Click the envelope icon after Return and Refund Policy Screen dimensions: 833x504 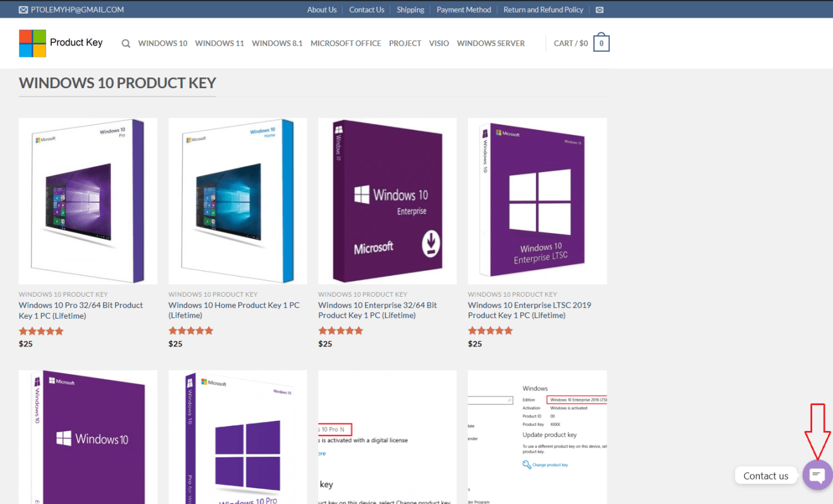click(599, 9)
